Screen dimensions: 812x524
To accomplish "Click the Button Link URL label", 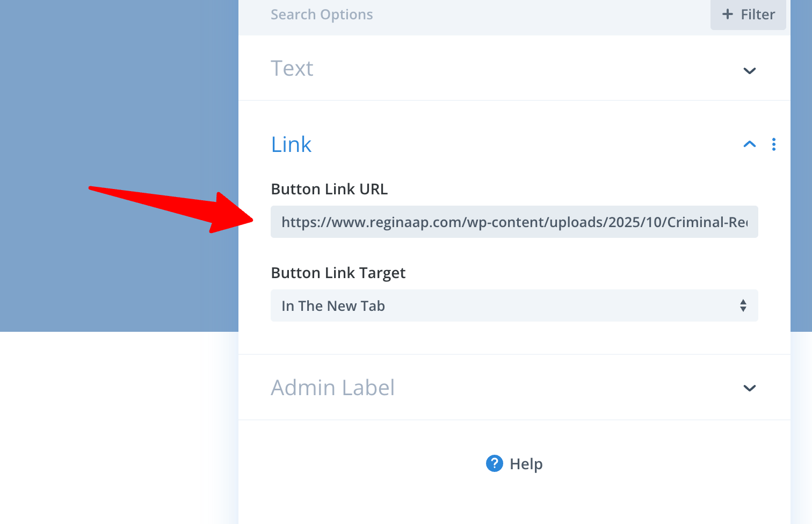I will point(329,189).
